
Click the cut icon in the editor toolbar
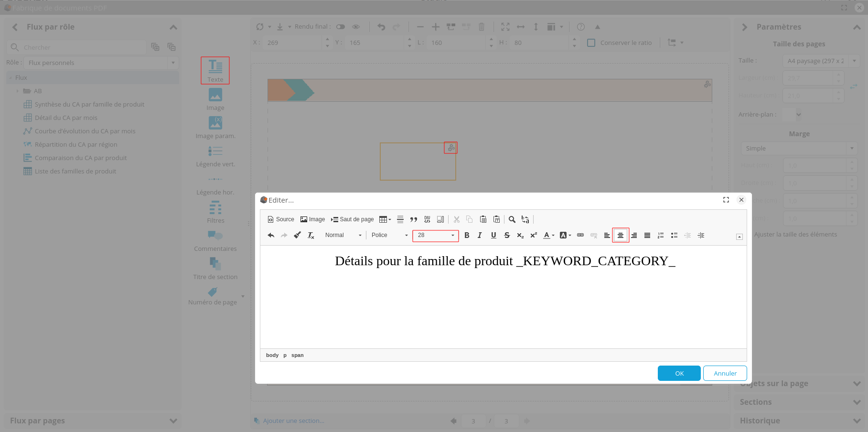(x=457, y=219)
